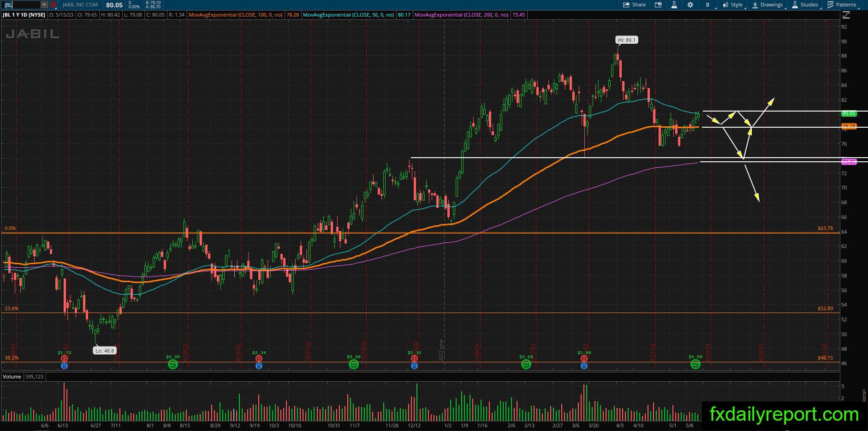
Task: Open the flask icon for editing studies
Action: tap(674, 5)
